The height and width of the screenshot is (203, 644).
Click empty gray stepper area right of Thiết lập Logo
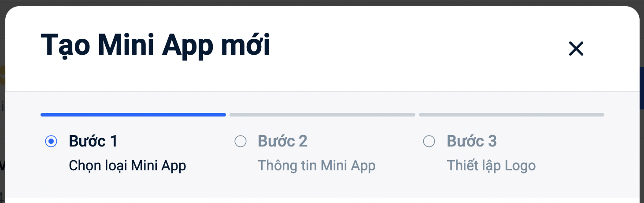coord(586,165)
